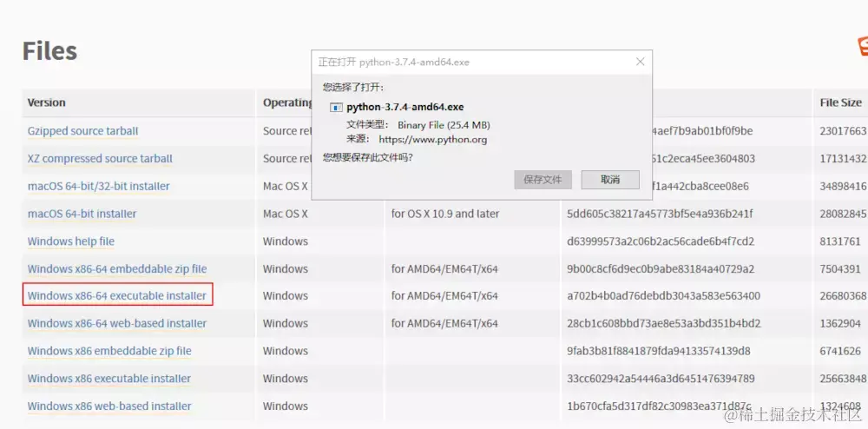Download the macOS 64-bit/32-bit installer
The image size is (868, 429).
click(99, 187)
